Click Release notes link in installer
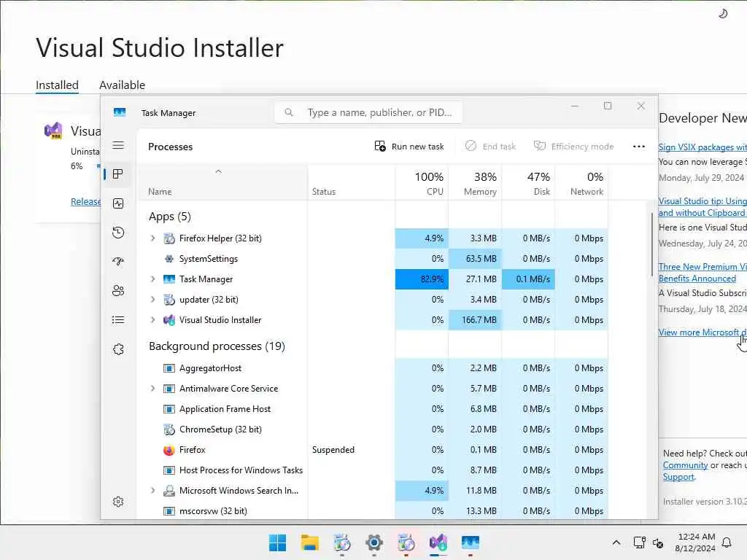Viewport: 747px width, 560px height. [86, 201]
